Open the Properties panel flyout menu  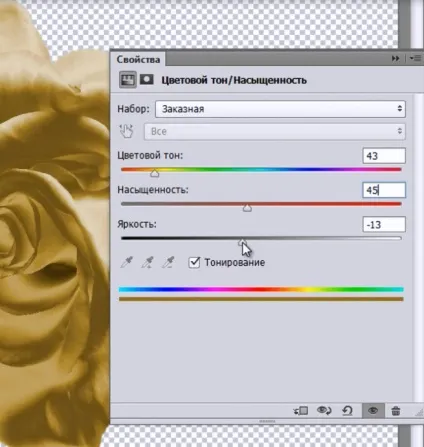(415, 58)
